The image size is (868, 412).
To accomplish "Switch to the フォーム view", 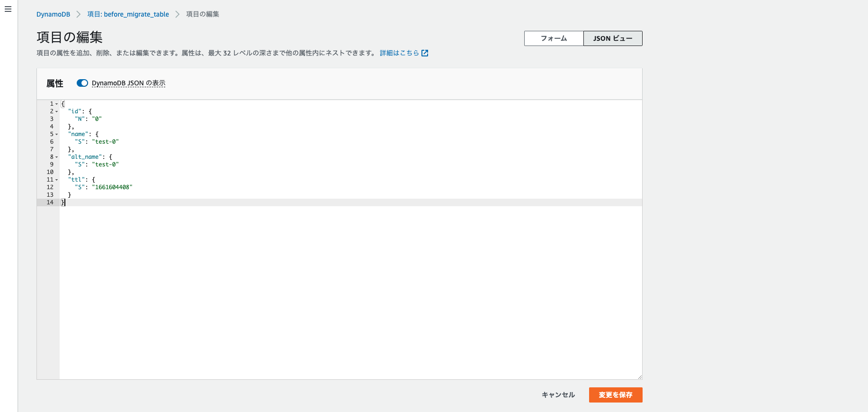I will point(553,38).
